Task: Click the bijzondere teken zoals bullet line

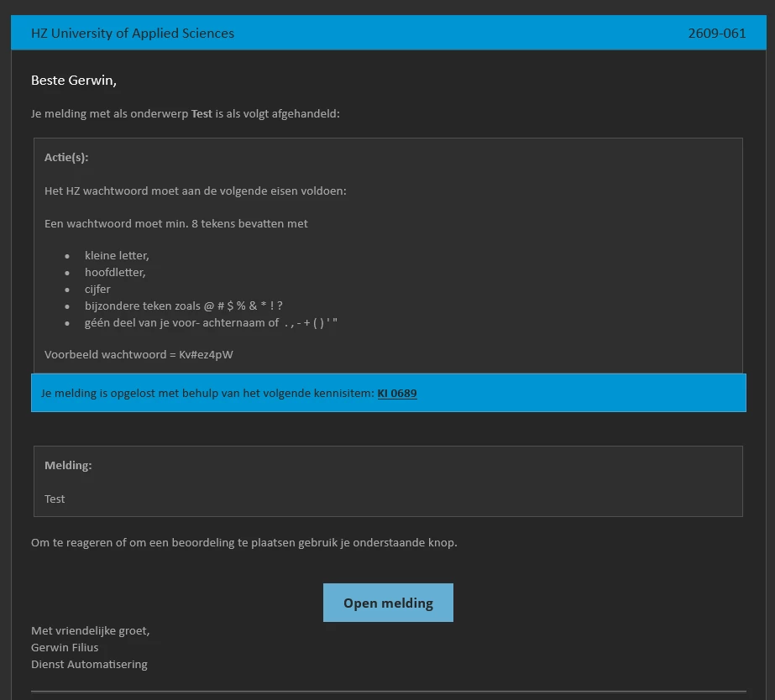Action: click(x=183, y=306)
